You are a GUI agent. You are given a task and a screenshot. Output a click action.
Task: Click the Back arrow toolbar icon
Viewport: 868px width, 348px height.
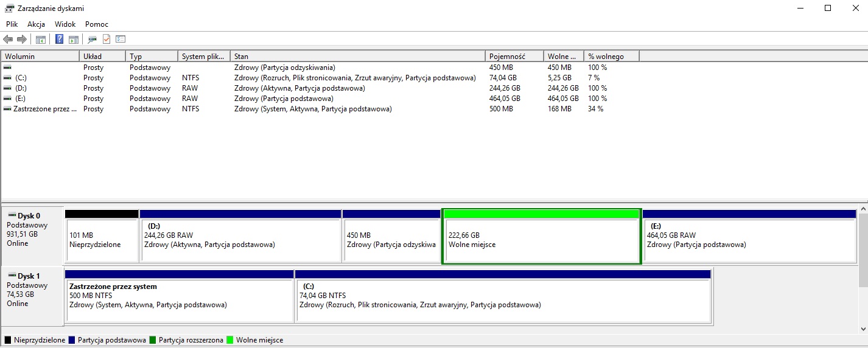click(x=8, y=40)
